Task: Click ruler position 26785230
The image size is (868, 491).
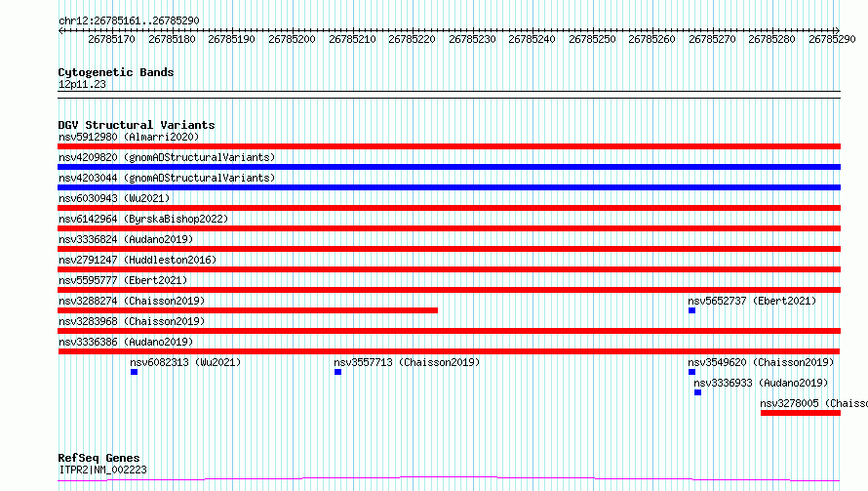Action: click(x=472, y=39)
